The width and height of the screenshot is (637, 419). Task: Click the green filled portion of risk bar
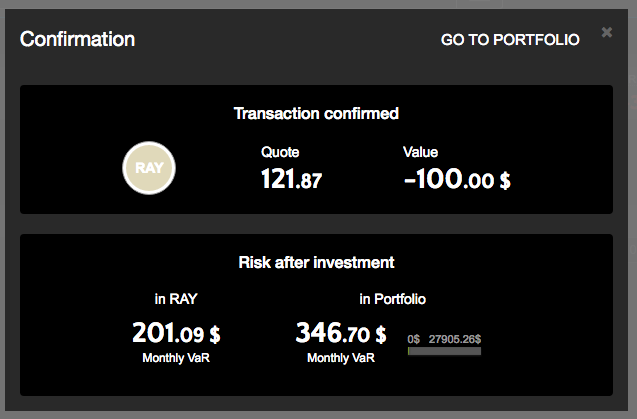(409, 351)
